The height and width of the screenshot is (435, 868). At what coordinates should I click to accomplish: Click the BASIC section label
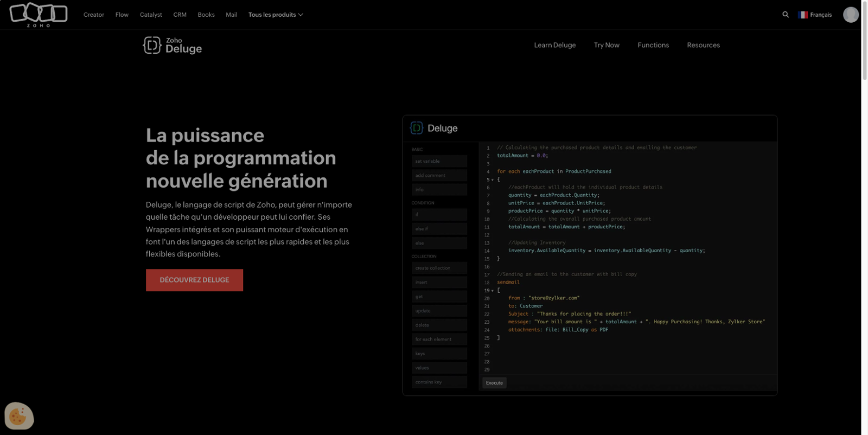pyautogui.click(x=417, y=149)
